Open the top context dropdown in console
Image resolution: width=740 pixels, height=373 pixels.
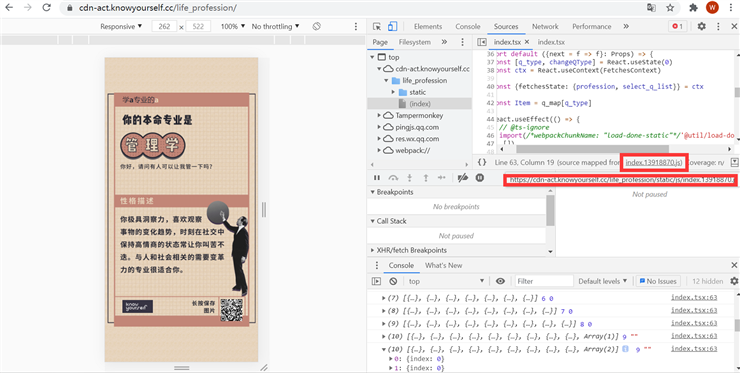click(x=446, y=281)
